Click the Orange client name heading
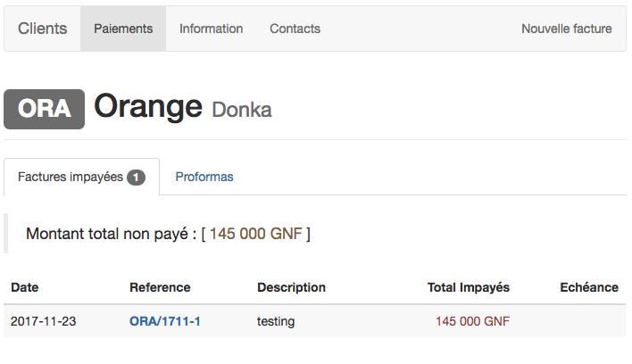 148,106
